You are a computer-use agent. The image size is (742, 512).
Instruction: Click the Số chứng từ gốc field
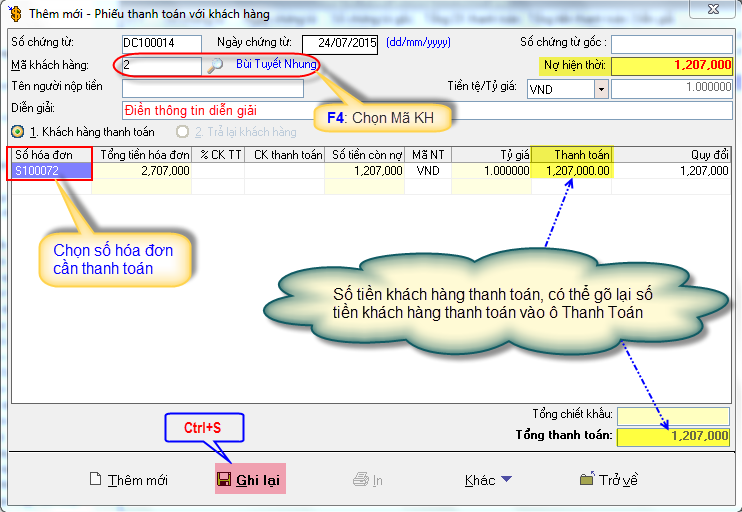(671, 43)
